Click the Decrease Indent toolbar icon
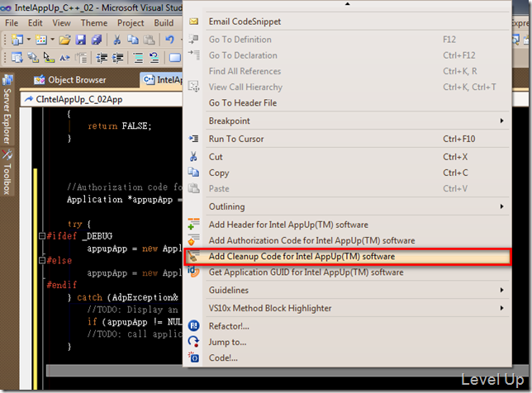This screenshot has height=393, width=532. [102, 58]
